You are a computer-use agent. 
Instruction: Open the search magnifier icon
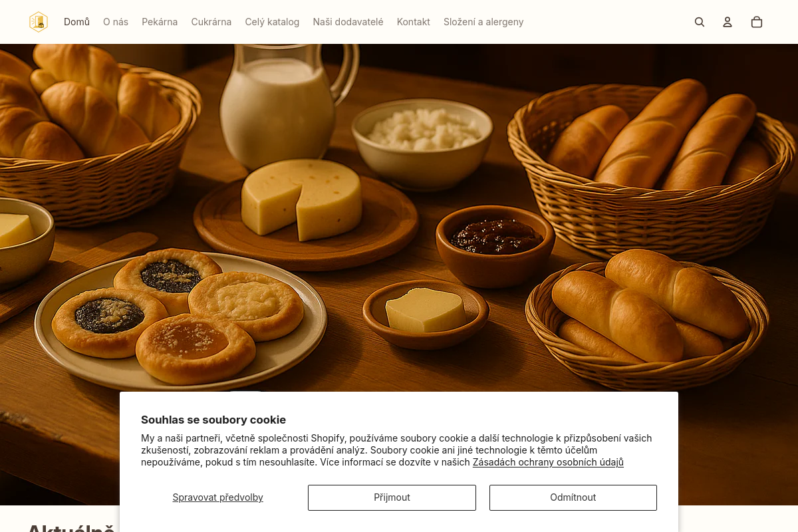coord(700,22)
